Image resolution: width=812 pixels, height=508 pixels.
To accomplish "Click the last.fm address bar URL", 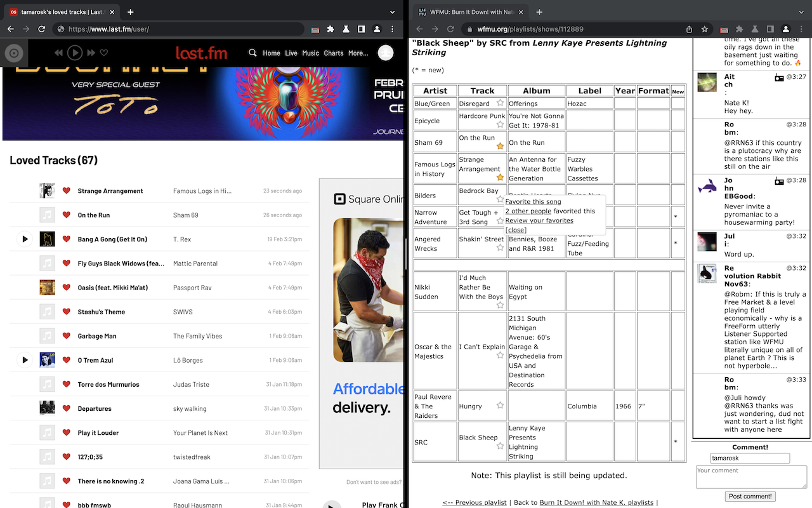I will (108, 29).
